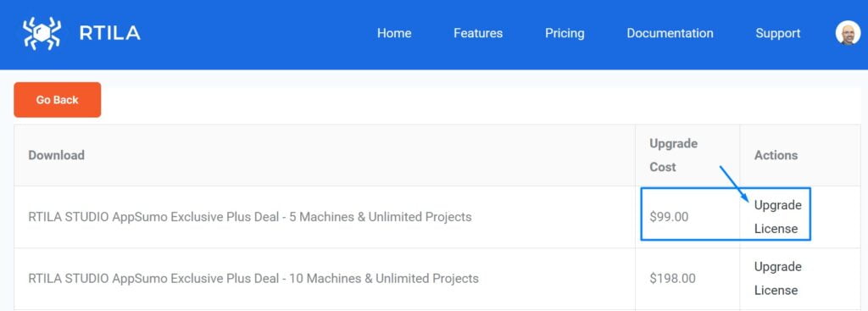Navigate to the Pricing page
This screenshot has height=311, width=868.
(565, 33)
